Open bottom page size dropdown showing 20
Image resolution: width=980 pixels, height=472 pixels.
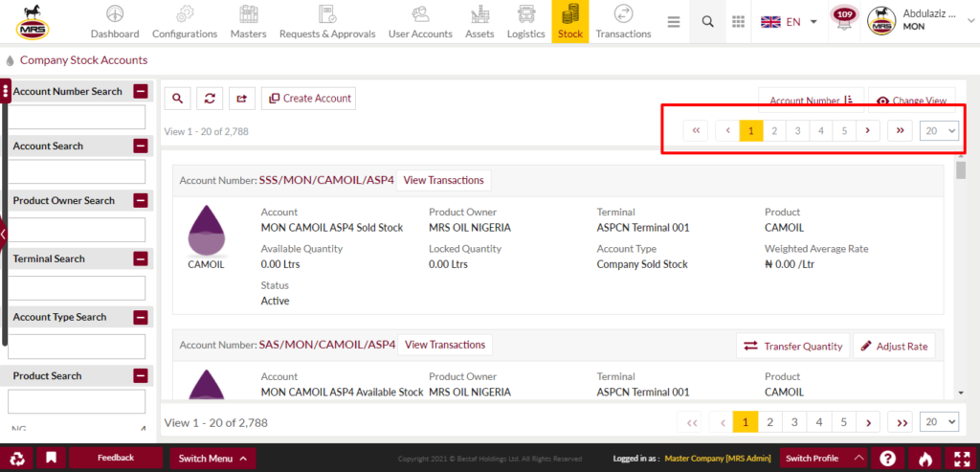[940, 422]
